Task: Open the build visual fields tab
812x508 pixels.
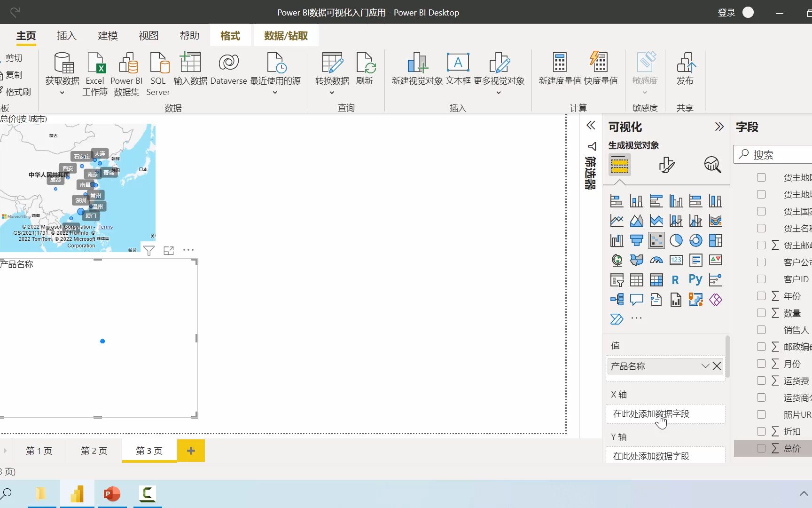Action: (x=619, y=165)
